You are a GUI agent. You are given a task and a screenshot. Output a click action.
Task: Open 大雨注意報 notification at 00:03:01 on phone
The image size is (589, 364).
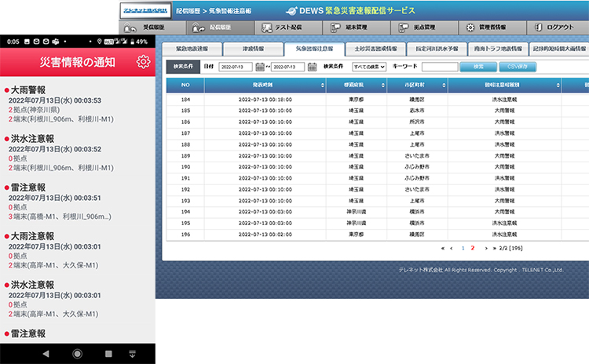pyautogui.click(x=78, y=251)
